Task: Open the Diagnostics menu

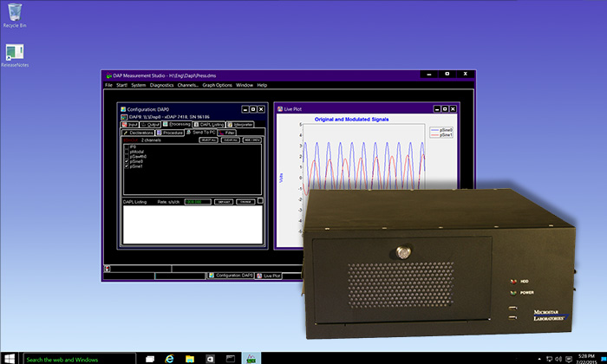Action: click(x=162, y=85)
